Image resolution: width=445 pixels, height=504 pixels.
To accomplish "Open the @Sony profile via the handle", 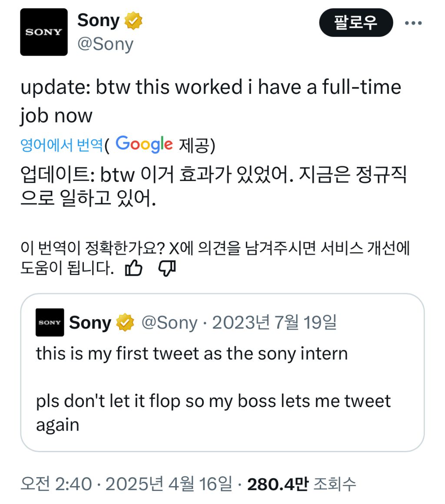I will 106,43.
